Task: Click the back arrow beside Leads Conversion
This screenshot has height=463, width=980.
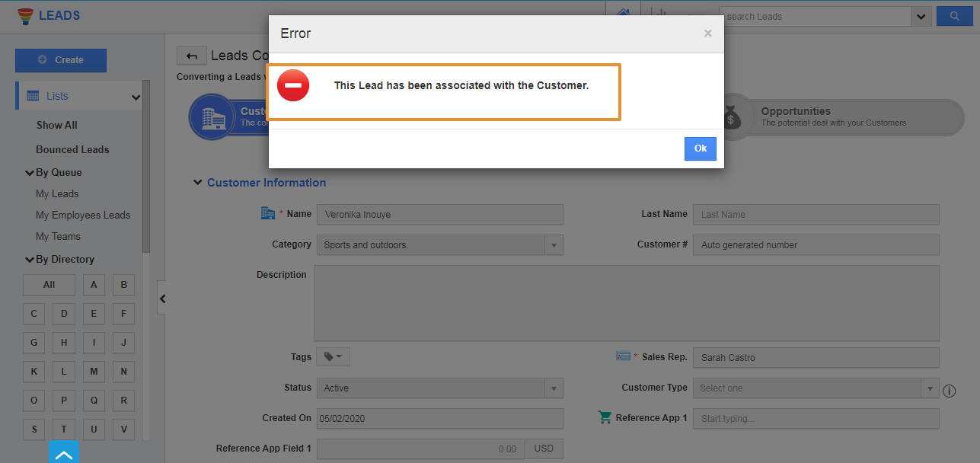Action: coord(192,56)
